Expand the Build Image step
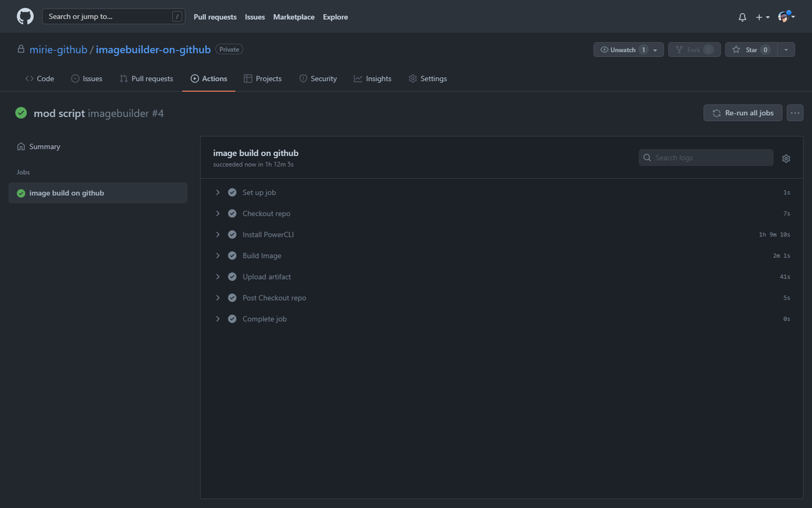The width and height of the screenshot is (812, 508). [x=218, y=255]
